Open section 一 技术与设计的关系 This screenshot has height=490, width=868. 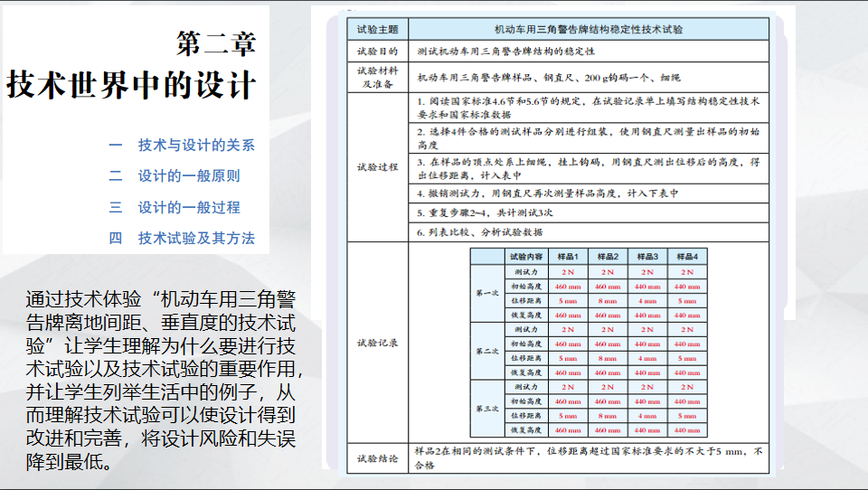pos(182,145)
